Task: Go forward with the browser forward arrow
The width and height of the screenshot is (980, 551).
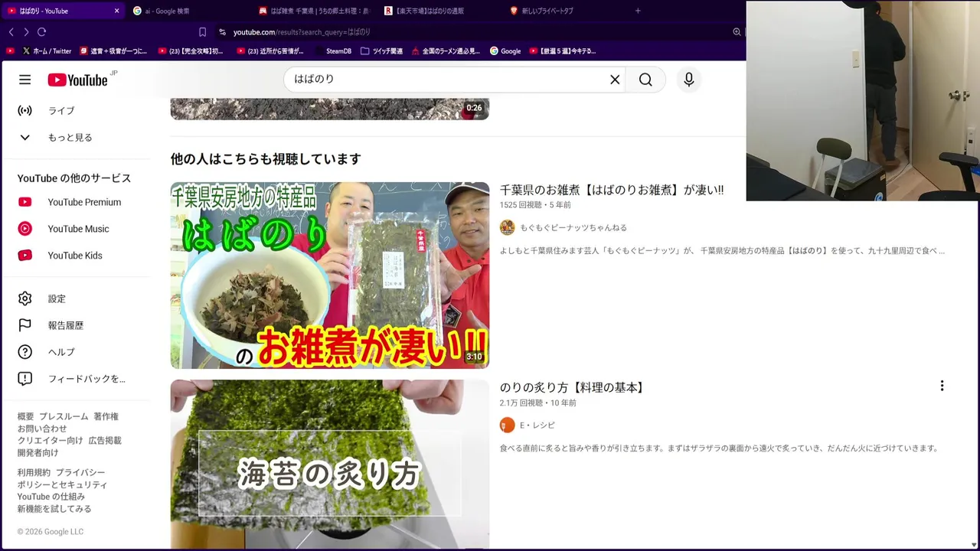Action: 26,32
